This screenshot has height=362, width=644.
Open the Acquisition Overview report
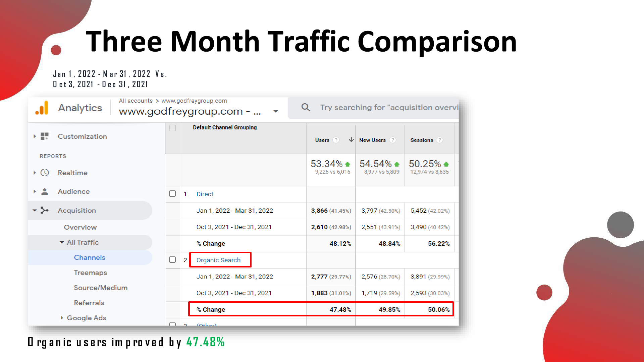pos(80,227)
